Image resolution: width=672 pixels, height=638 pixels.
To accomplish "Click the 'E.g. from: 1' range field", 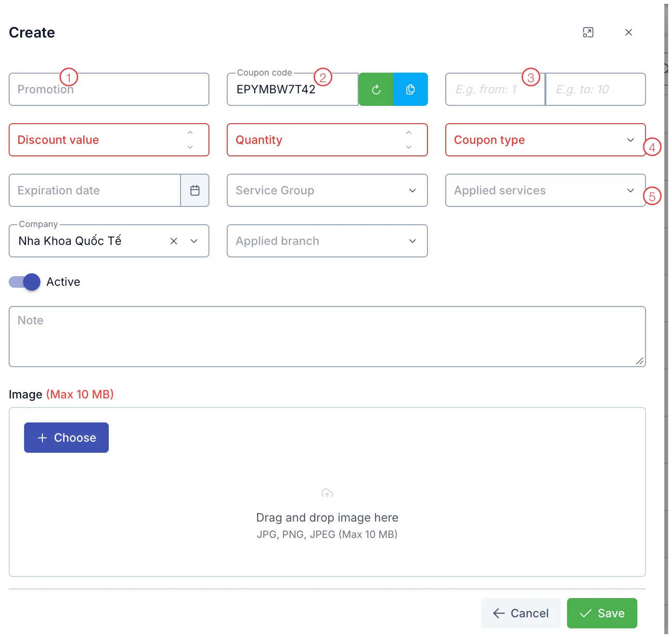I will 495,89.
